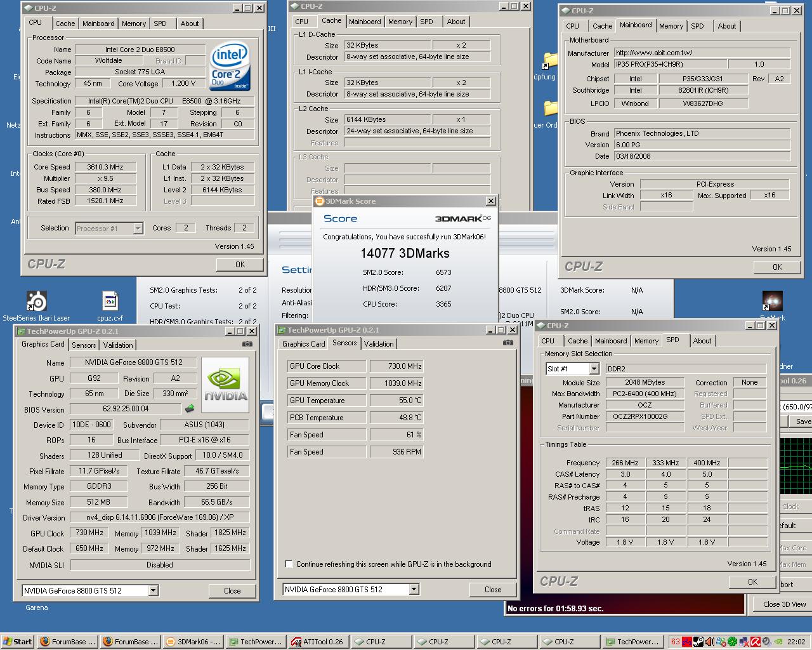Click the title bar icon of the CPU-Z SPD window
Image resolution: width=812 pixels, height=650 pixels.
pyautogui.click(x=540, y=326)
